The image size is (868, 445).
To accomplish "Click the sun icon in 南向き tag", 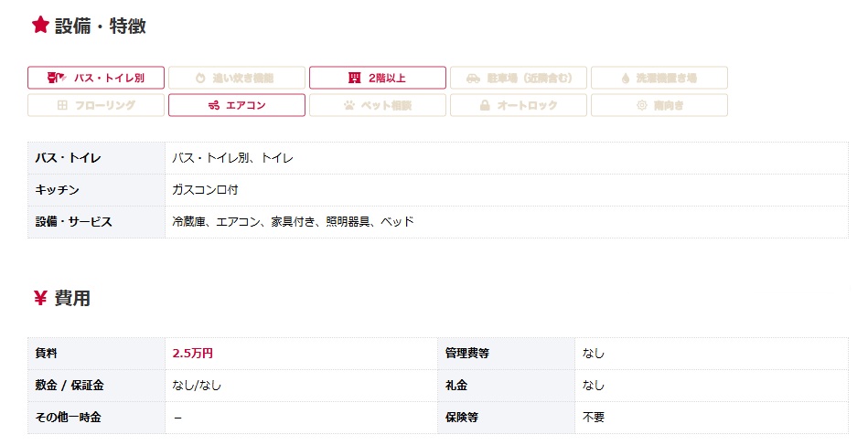I will [x=641, y=105].
